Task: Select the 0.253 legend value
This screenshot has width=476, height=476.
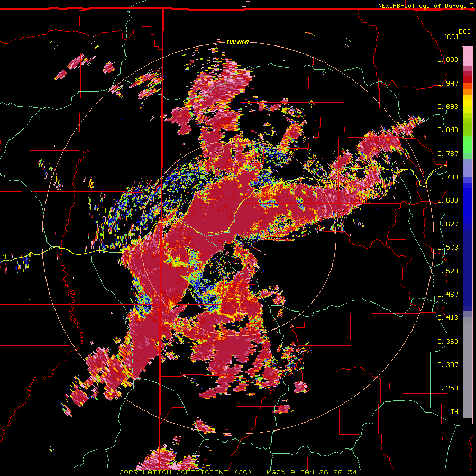Action: tap(448, 388)
